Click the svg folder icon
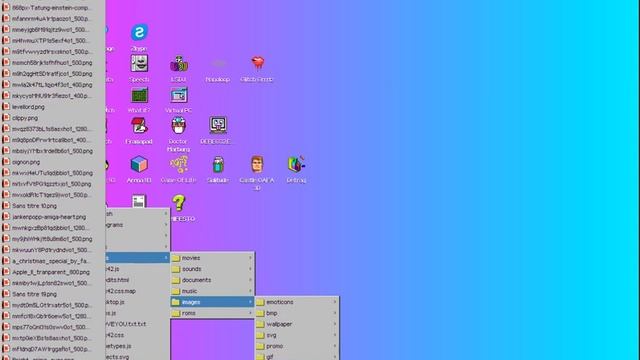The height and width of the screenshot is (360, 640). pyautogui.click(x=260, y=335)
